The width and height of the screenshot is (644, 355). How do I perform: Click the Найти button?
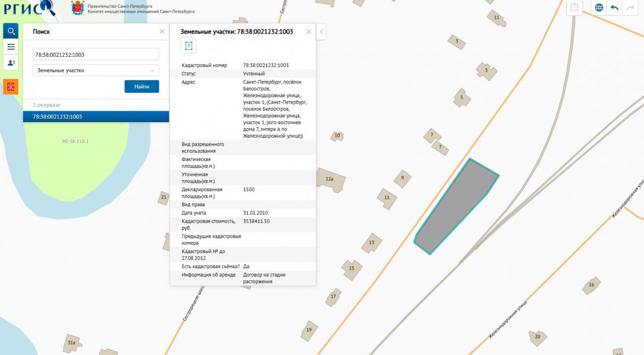pos(141,86)
